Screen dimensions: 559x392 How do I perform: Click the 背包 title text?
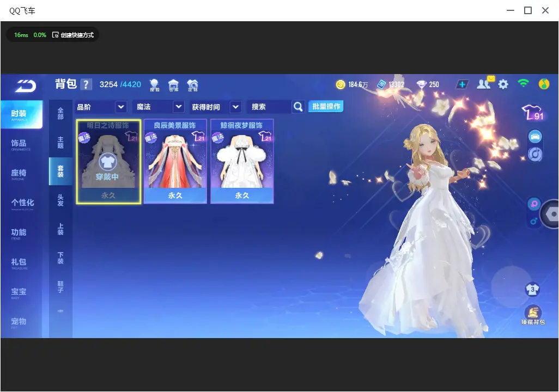pos(66,84)
